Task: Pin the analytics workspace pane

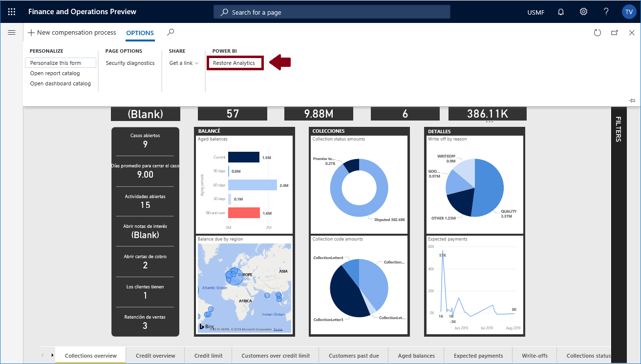Action: (632, 100)
